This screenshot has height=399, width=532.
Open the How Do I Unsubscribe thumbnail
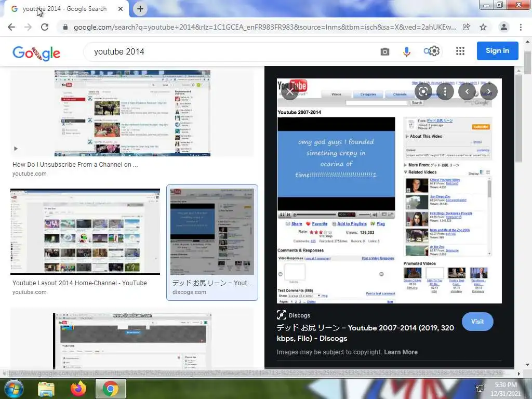[132, 113]
